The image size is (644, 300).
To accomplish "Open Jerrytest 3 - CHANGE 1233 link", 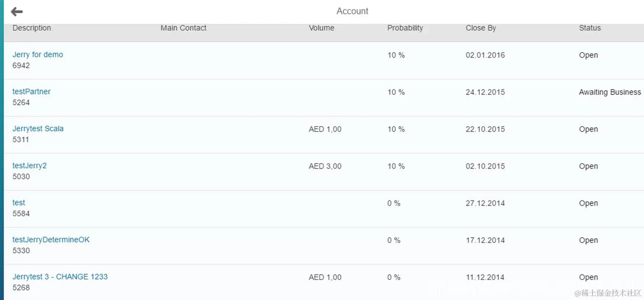I will click(x=60, y=277).
